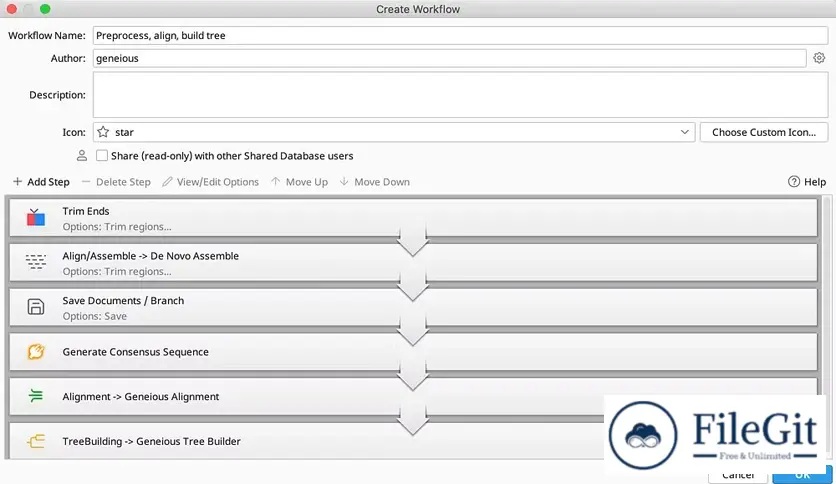Click the Share (read-only) label text
Image resolution: width=836 pixels, height=484 pixels.
[x=232, y=156]
